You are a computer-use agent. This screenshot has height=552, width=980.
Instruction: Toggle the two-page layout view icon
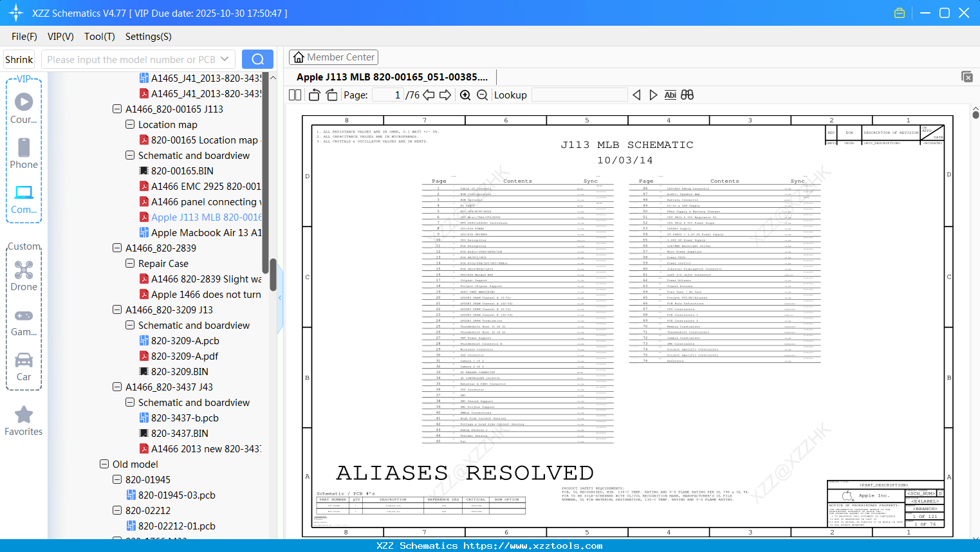[295, 95]
